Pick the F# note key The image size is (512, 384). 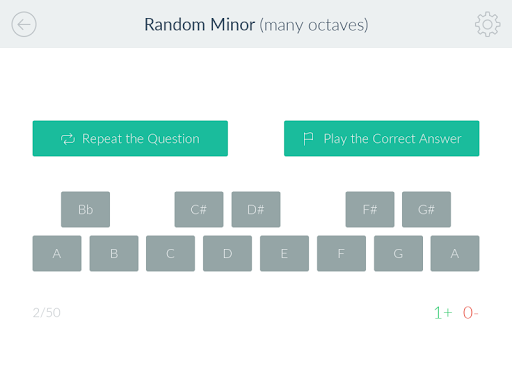click(x=370, y=209)
